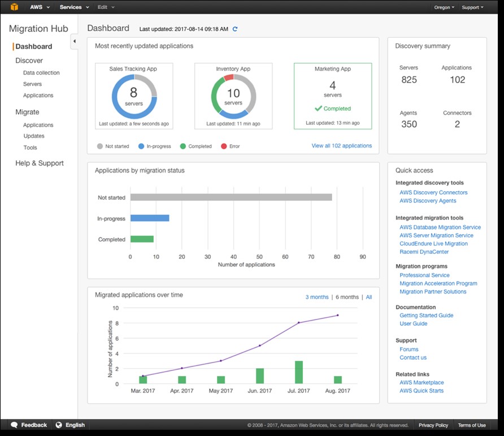The height and width of the screenshot is (436, 504).
Task: Click the English language globe icon
Action: coord(58,425)
